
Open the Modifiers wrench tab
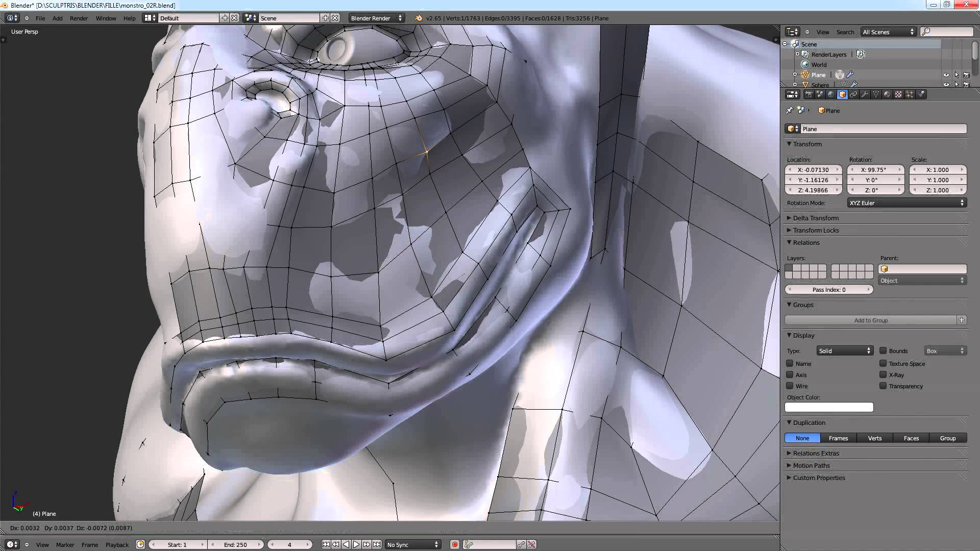(x=865, y=94)
